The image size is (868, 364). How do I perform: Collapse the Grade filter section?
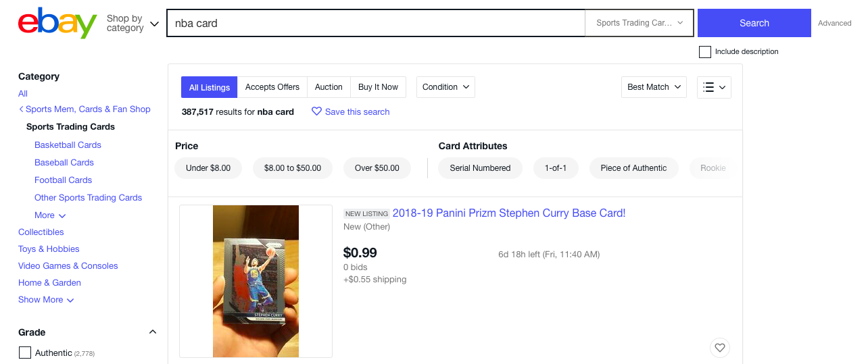tap(153, 332)
